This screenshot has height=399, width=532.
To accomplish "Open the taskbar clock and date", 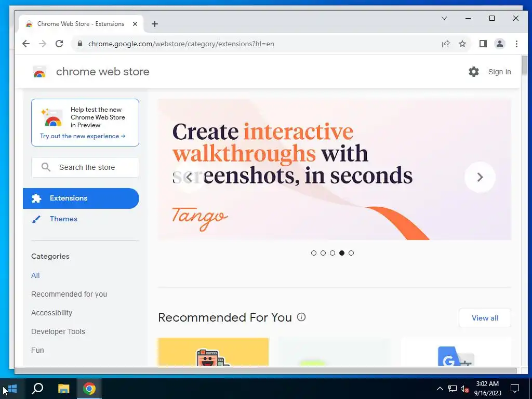I will [x=487, y=389].
